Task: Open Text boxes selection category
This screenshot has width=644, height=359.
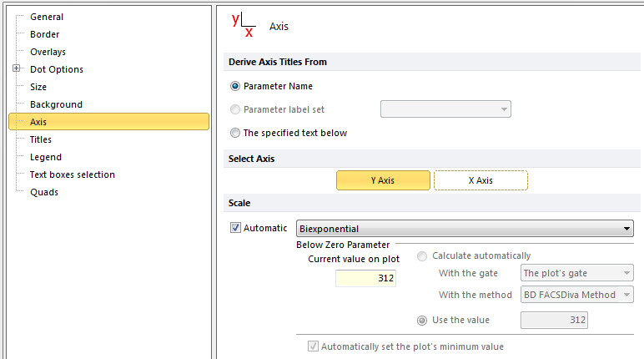Action: pyautogui.click(x=73, y=174)
